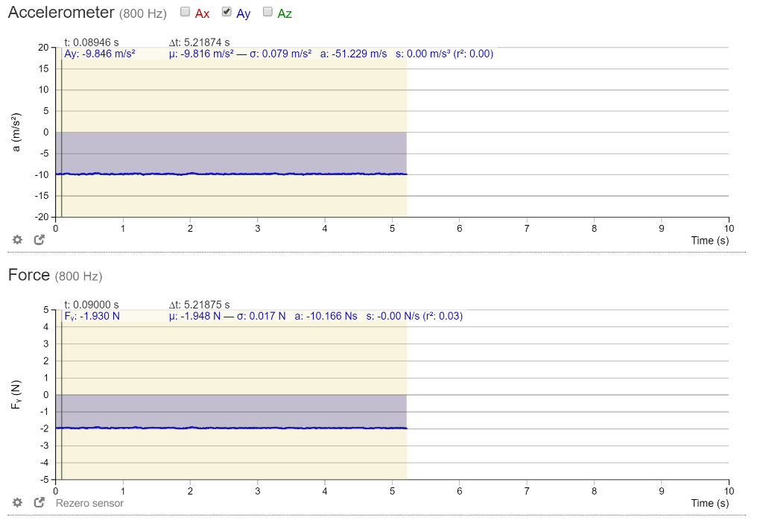This screenshot has width=763, height=532.
Task: Open Force graph settings gear
Action: click(18, 502)
